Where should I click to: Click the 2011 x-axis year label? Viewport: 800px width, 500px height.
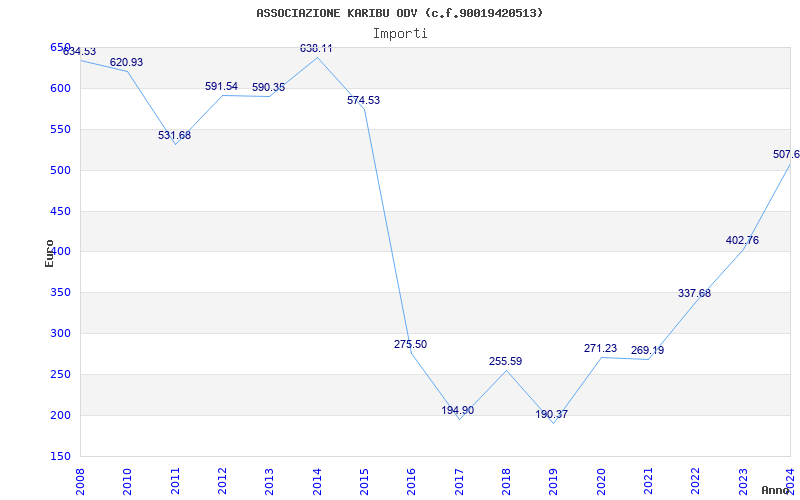[x=175, y=482]
